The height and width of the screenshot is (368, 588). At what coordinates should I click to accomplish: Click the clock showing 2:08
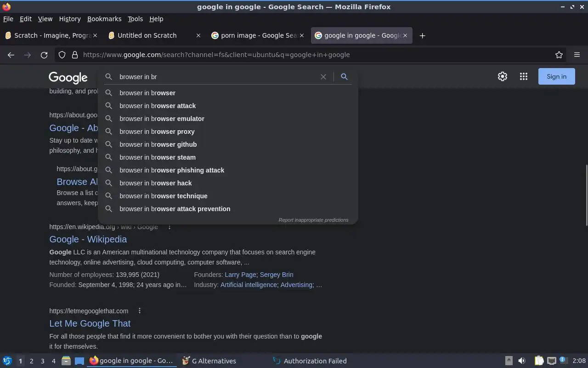[579, 361]
